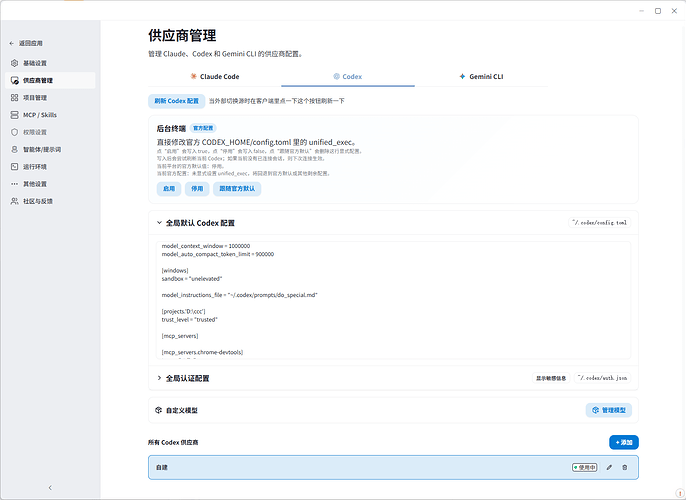Open 其他设置 ellipsis icon
Image resolution: width=686 pixels, height=500 pixels.
[14, 184]
